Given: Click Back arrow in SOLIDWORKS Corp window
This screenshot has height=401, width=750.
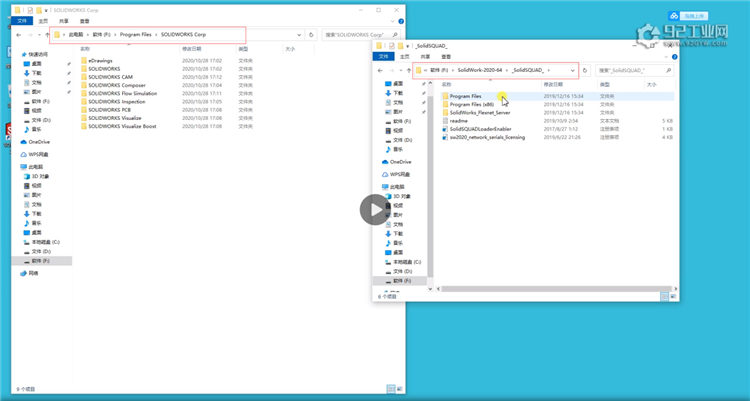Looking at the screenshot, I should [19, 35].
